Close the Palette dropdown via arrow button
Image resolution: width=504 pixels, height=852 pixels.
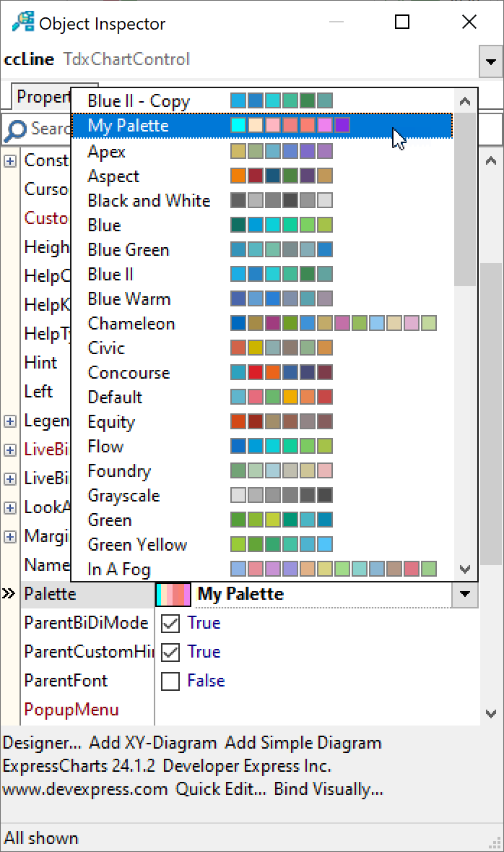[464, 594]
